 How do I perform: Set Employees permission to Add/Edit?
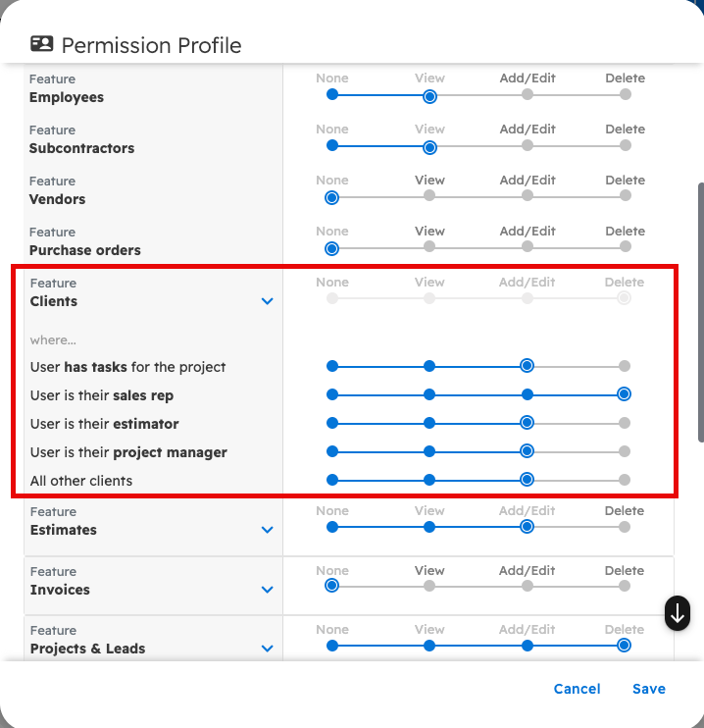click(528, 95)
